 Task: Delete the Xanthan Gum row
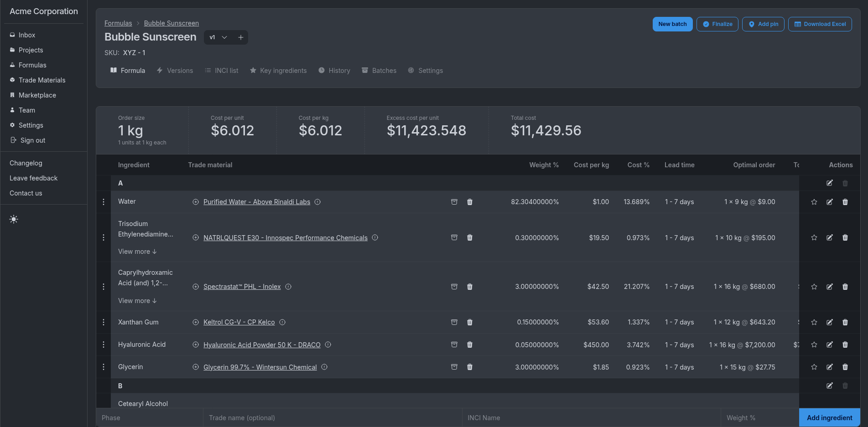(x=845, y=322)
